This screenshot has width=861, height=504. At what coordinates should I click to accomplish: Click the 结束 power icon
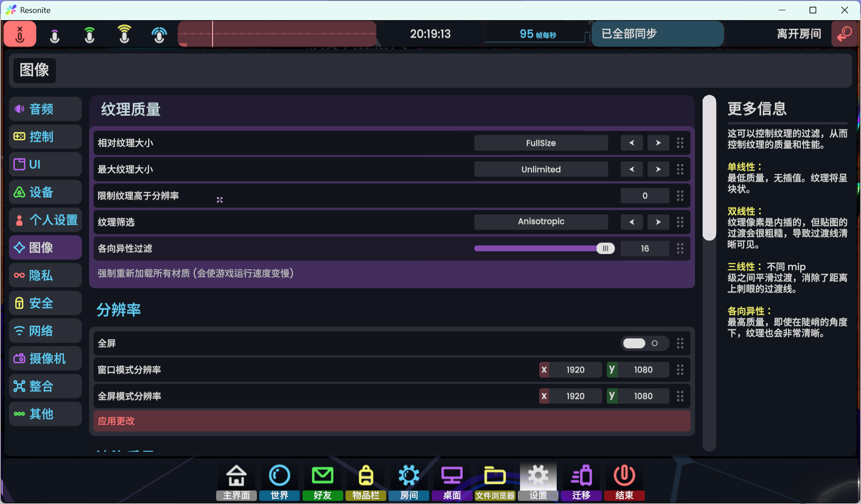click(x=624, y=482)
